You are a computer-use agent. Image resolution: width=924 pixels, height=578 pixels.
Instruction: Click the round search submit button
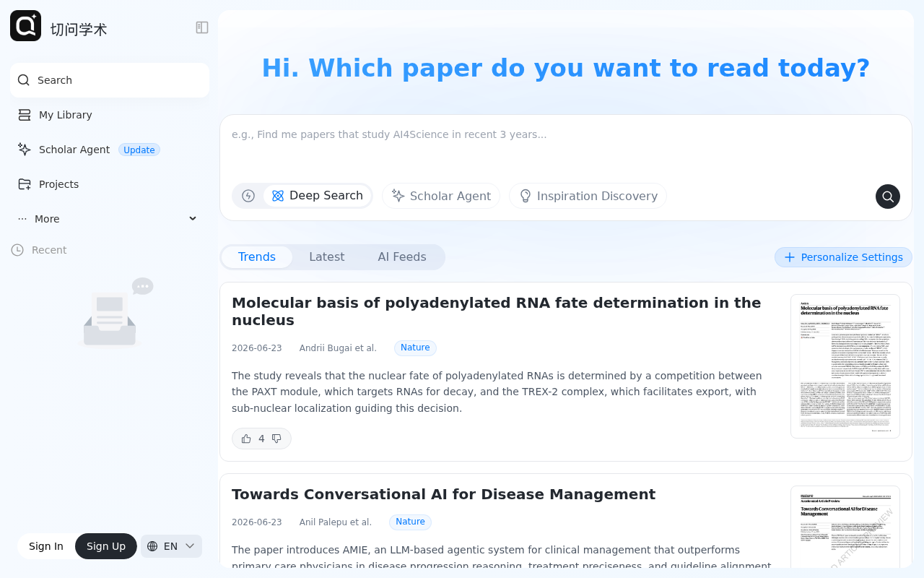pyautogui.click(x=888, y=197)
